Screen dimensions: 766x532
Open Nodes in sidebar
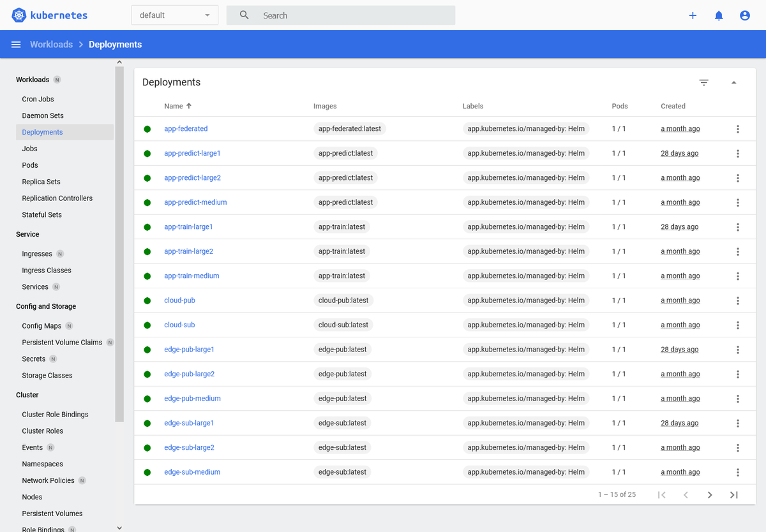(32, 497)
